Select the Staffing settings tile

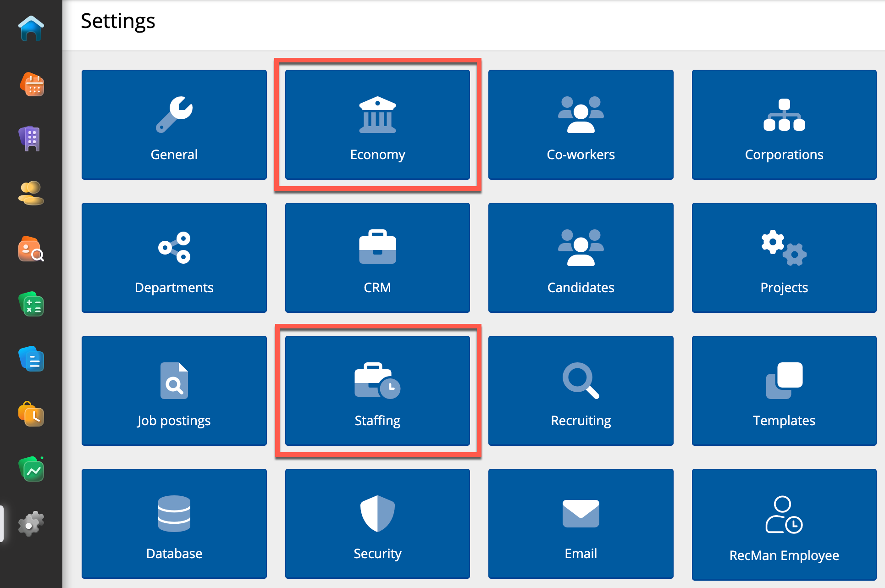pos(377,390)
